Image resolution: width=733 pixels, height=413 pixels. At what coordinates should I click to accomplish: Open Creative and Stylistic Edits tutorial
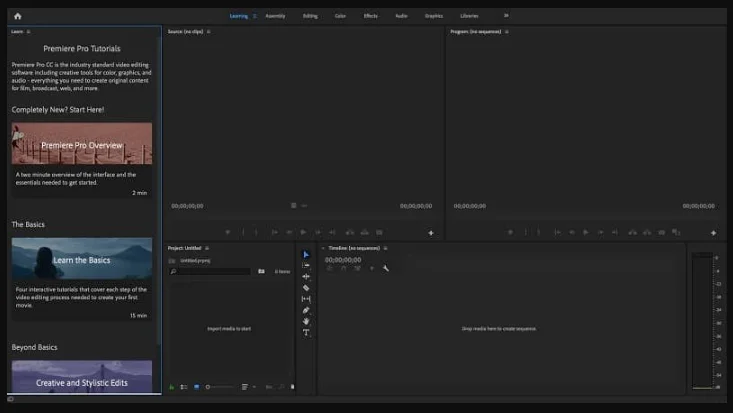point(82,377)
